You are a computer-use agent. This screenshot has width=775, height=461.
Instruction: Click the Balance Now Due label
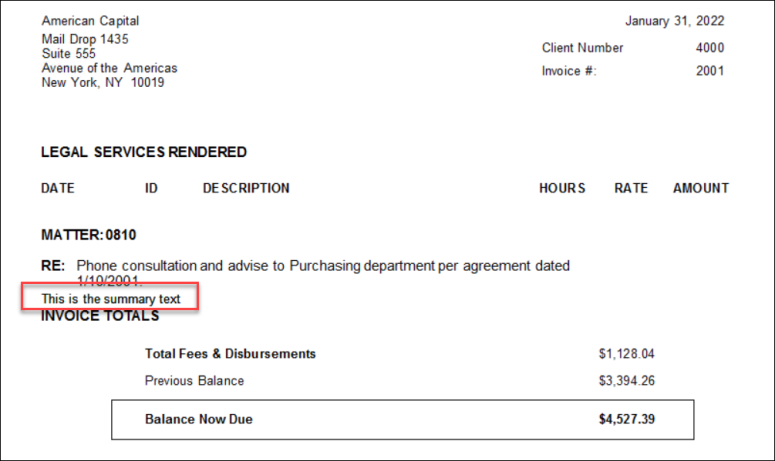coord(199,419)
